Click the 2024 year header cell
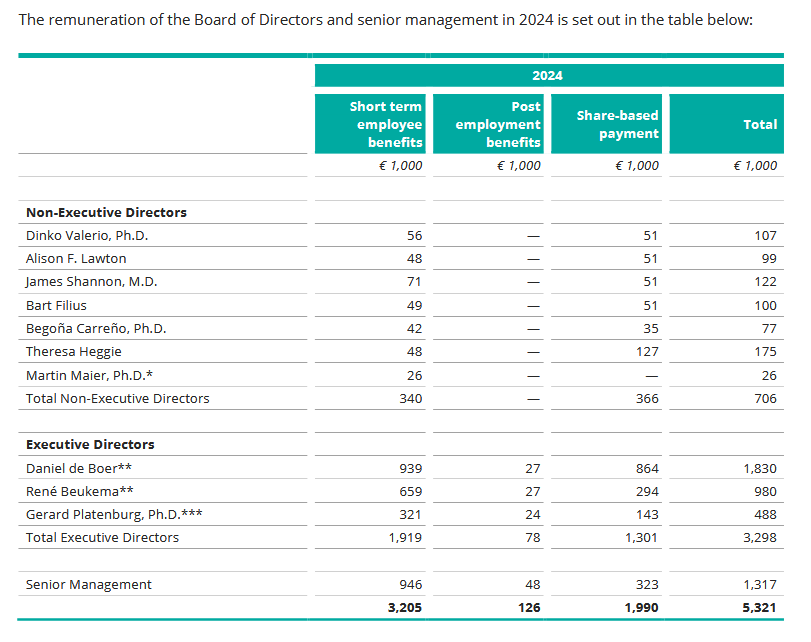This screenshot has height=642, width=811. click(548, 76)
